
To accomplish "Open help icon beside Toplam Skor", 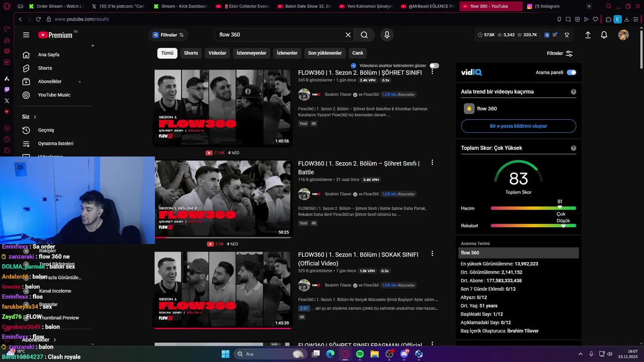I will (x=574, y=148).
